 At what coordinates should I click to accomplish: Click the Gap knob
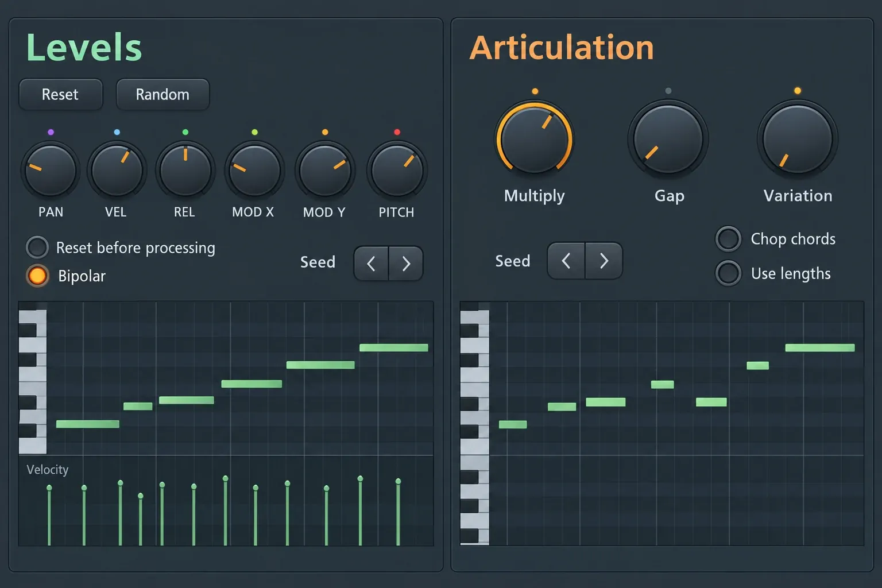668,138
